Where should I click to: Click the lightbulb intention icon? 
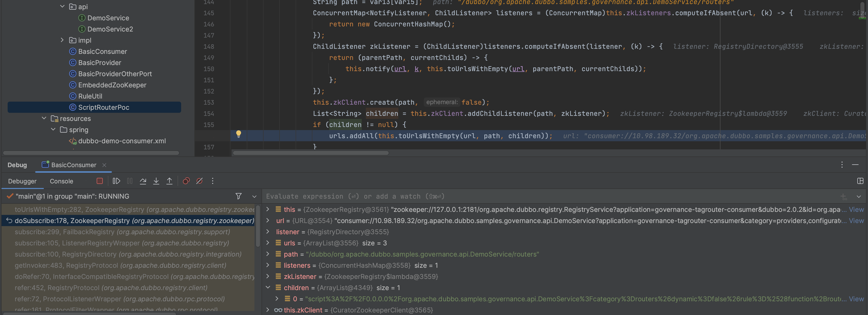click(239, 134)
